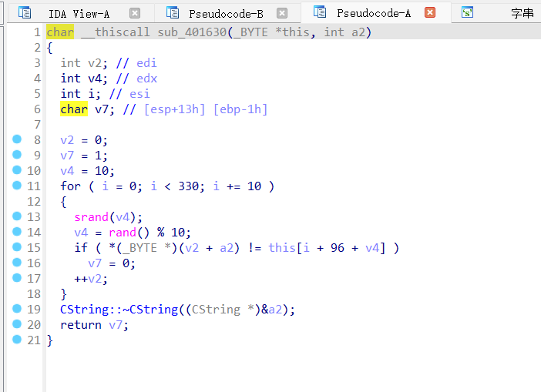Toggle breakpoint dot on line 21
The width and height of the screenshot is (541, 392).
pos(17,340)
